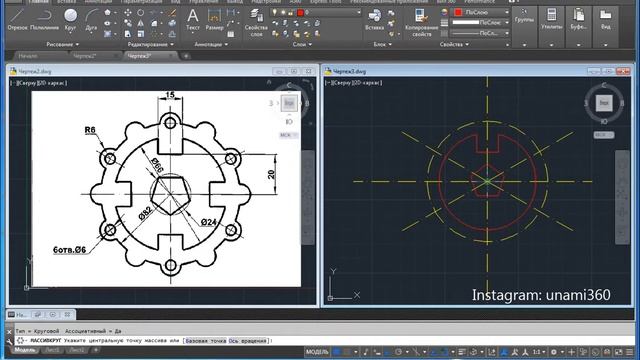Screen dimensions: 640x360
Task: Click the Вставка (Insert block) icon
Action: 374,20
